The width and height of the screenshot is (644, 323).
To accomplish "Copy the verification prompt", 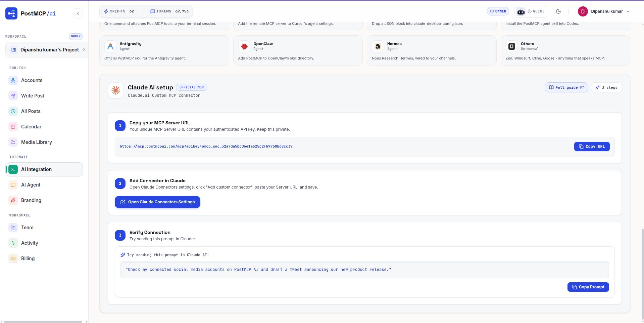I will click(x=588, y=287).
